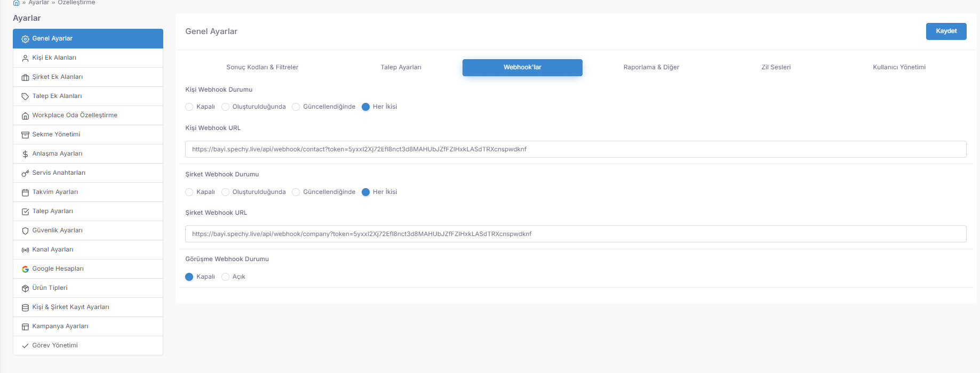The image size is (980, 373).
Task: Click the home icon in breadcrumb
Action: 17,3
